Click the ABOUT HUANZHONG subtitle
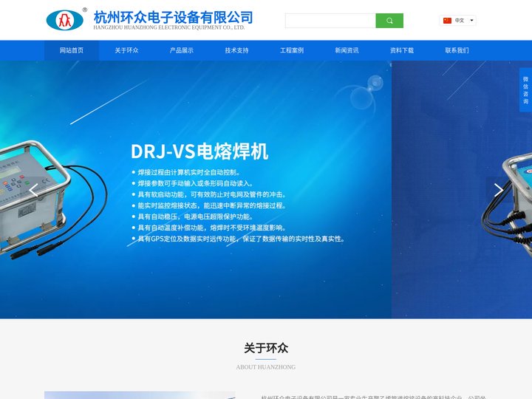This screenshot has width=532, height=399. click(266, 367)
